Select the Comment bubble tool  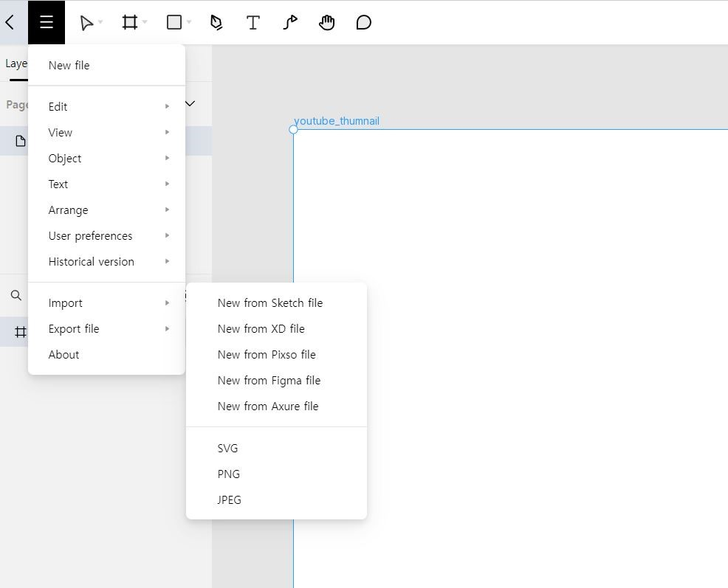[x=363, y=22]
